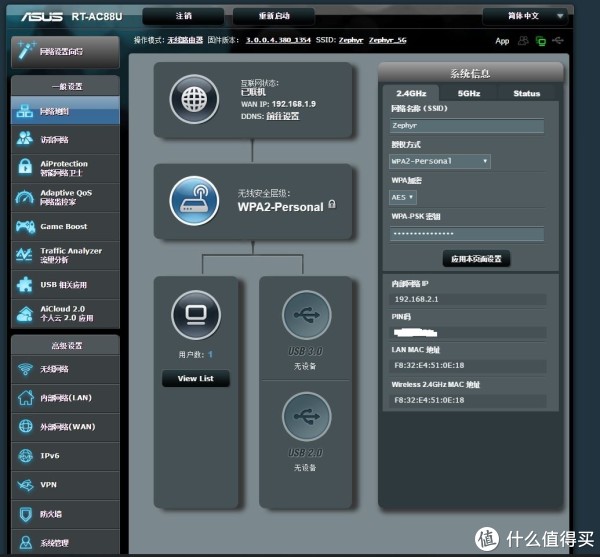
Task: Click the green network status icon in header
Action: click(541, 41)
